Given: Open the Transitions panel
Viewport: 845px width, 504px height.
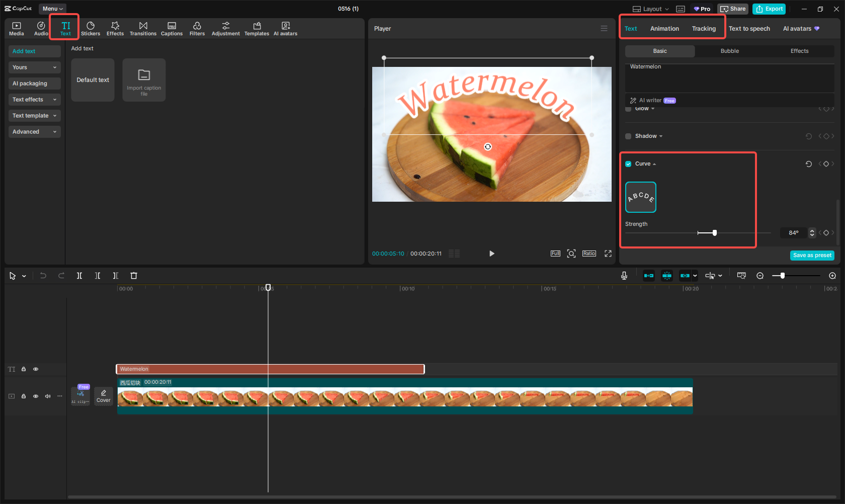Looking at the screenshot, I should pyautogui.click(x=143, y=28).
